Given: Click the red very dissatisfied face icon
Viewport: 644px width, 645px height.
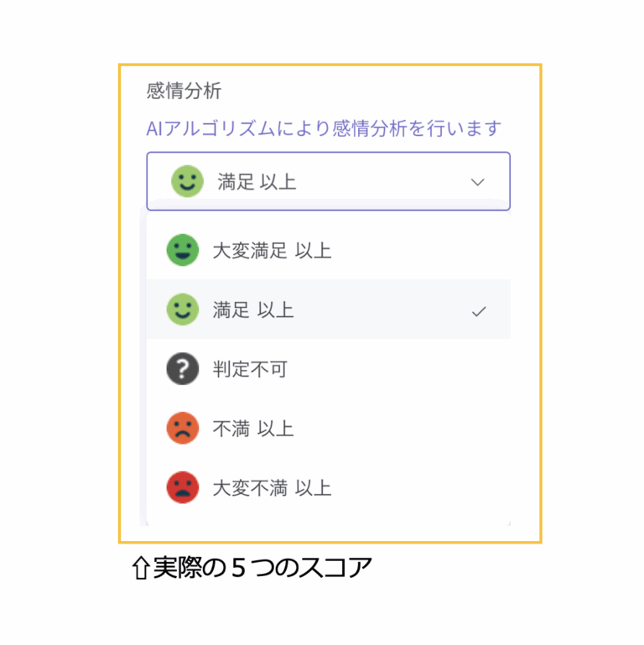Looking at the screenshot, I should pos(182,488).
